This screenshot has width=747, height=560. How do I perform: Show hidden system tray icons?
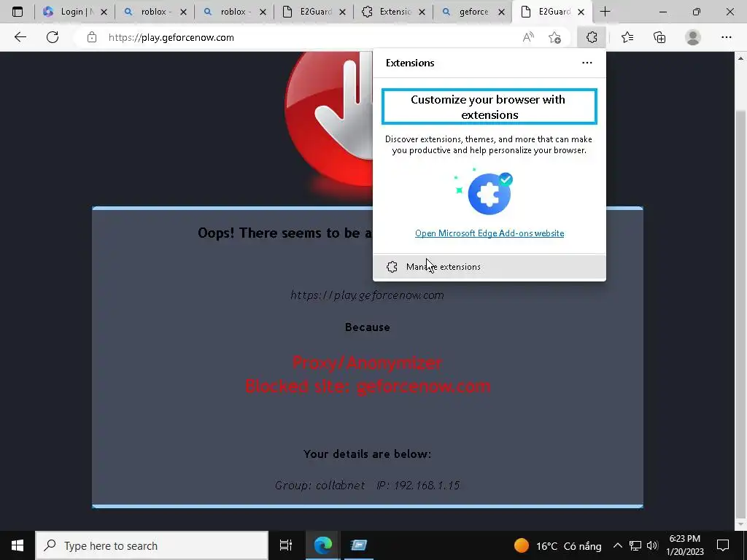pos(617,545)
